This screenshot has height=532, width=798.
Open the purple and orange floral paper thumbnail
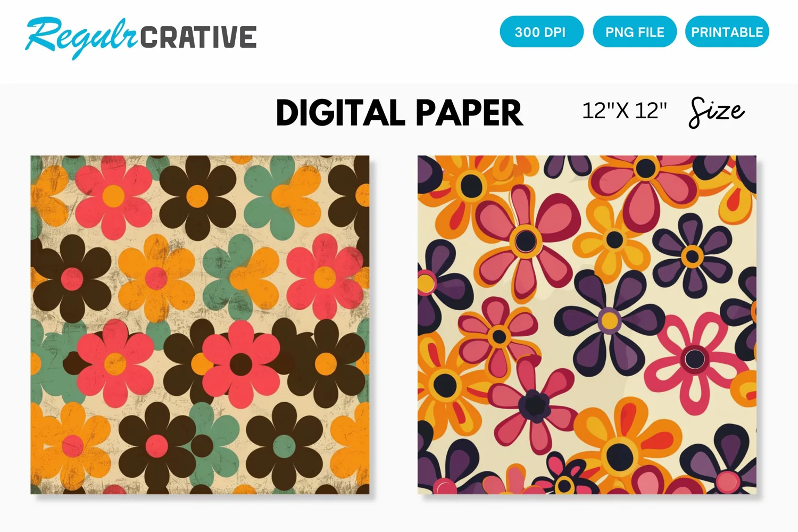pyautogui.click(x=587, y=325)
